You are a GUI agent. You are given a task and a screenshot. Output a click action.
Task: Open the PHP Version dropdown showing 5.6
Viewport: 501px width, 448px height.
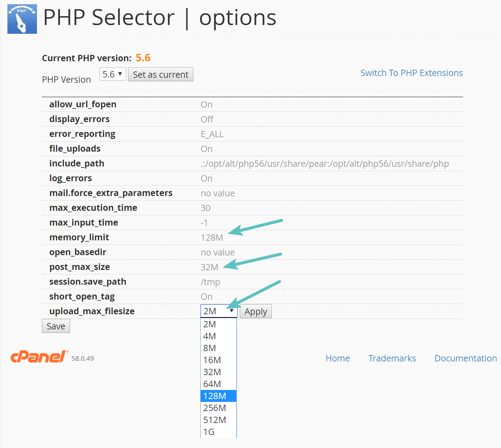112,74
